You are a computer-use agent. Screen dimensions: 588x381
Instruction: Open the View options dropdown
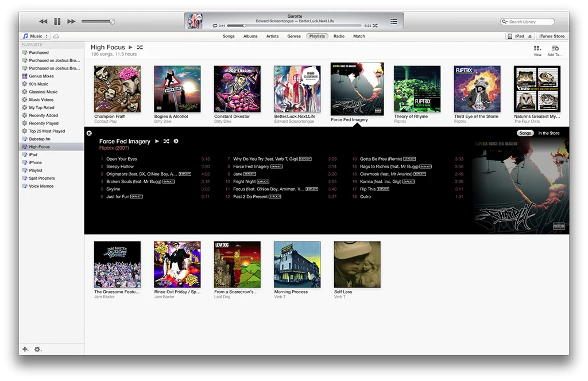click(537, 50)
